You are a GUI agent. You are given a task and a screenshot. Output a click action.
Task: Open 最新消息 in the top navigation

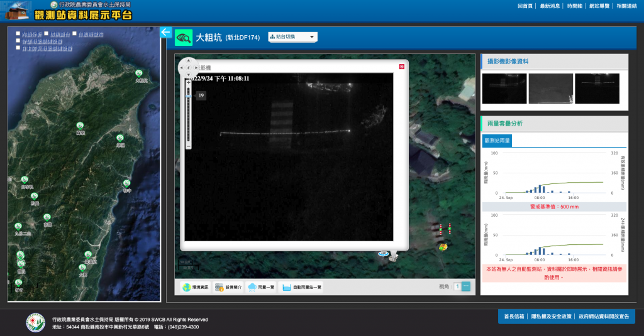[x=550, y=6]
